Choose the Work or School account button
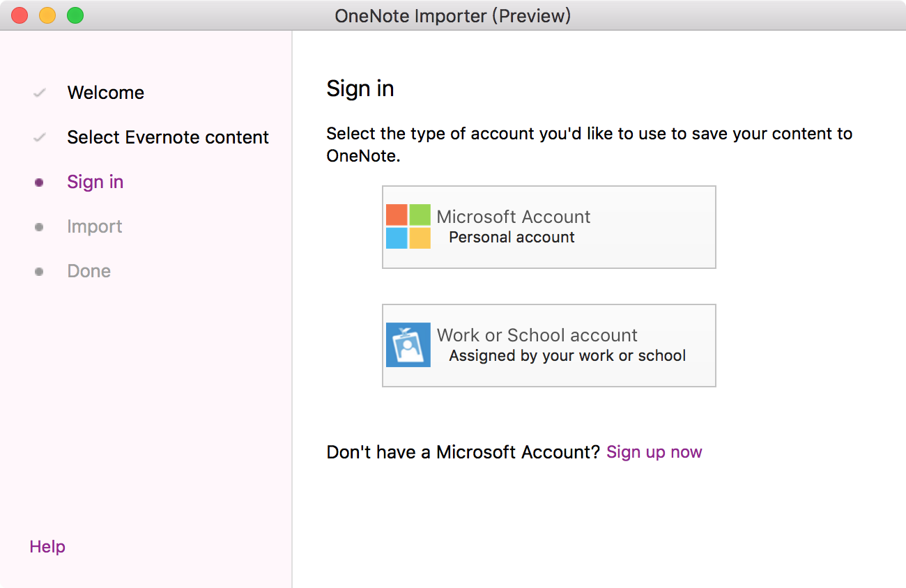The image size is (906, 588). click(x=549, y=346)
